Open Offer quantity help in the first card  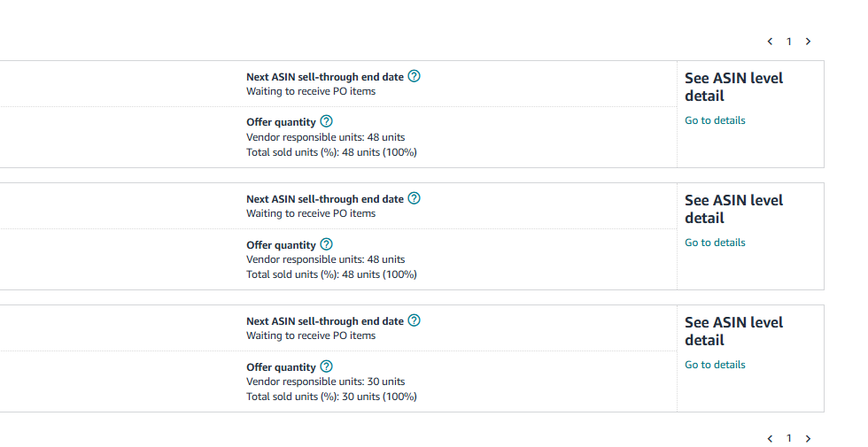326,121
